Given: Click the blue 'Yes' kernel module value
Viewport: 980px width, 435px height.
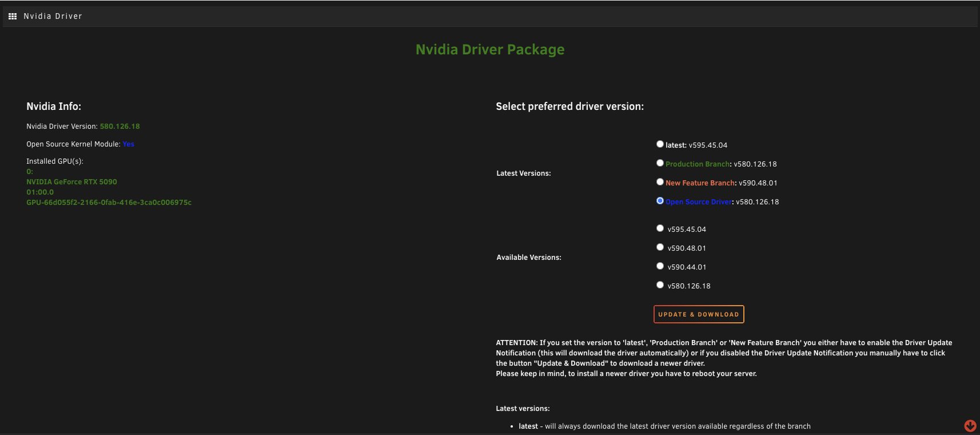Looking at the screenshot, I should pyautogui.click(x=128, y=144).
